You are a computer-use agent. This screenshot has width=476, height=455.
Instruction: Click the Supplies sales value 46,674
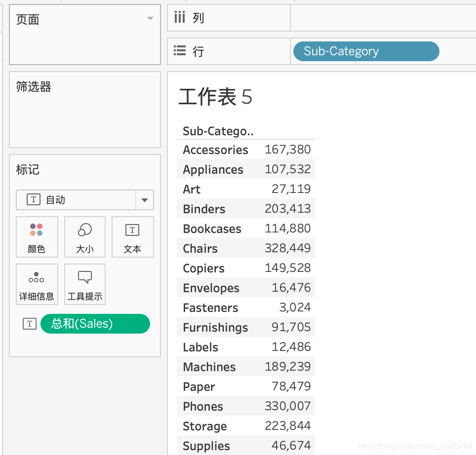click(x=291, y=445)
